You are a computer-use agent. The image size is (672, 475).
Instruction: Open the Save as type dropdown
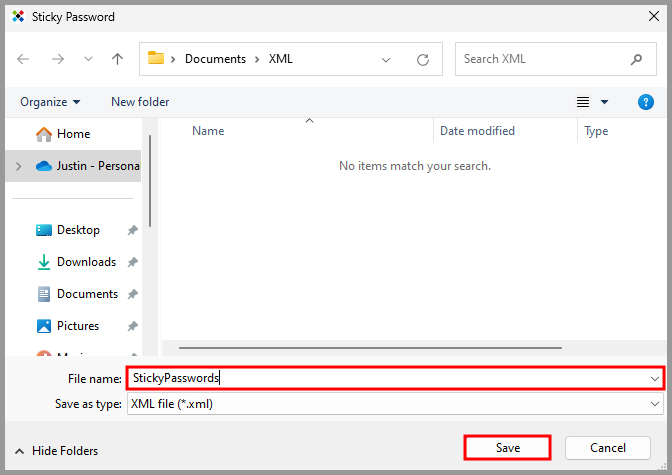(x=655, y=404)
